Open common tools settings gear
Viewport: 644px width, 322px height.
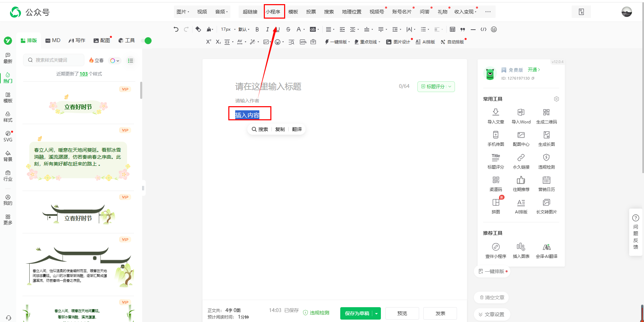coord(557,99)
